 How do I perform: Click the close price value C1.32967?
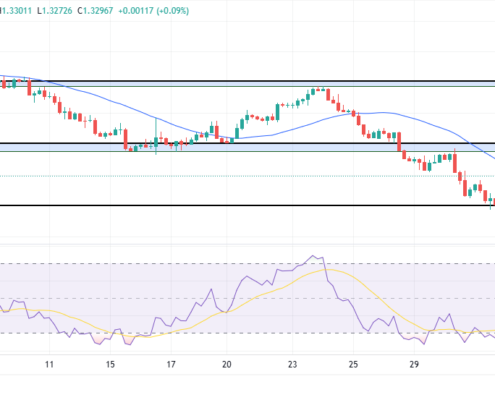click(x=95, y=11)
